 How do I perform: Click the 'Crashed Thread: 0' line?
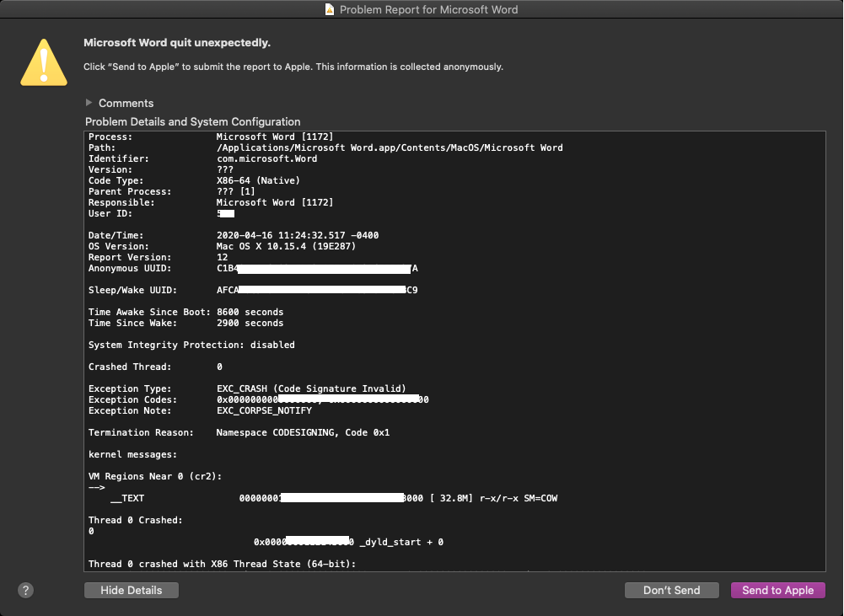(x=155, y=367)
